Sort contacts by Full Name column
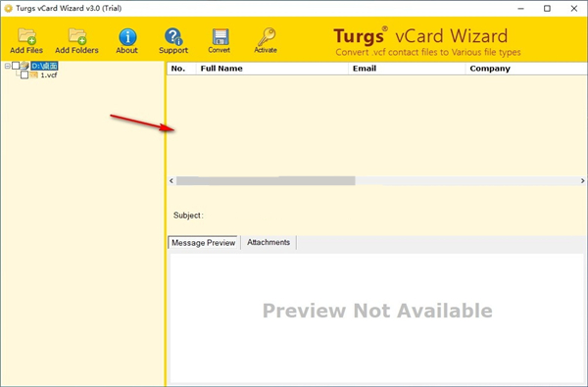This screenshot has width=588, height=387. pyautogui.click(x=272, y=69)
